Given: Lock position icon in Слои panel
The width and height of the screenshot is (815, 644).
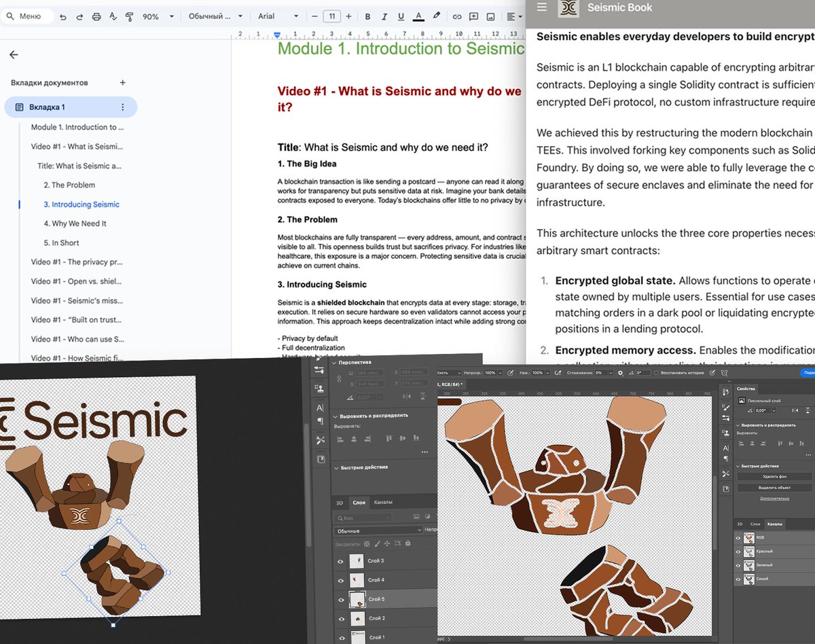Looking at the screenshot, I should click(387, 543).
